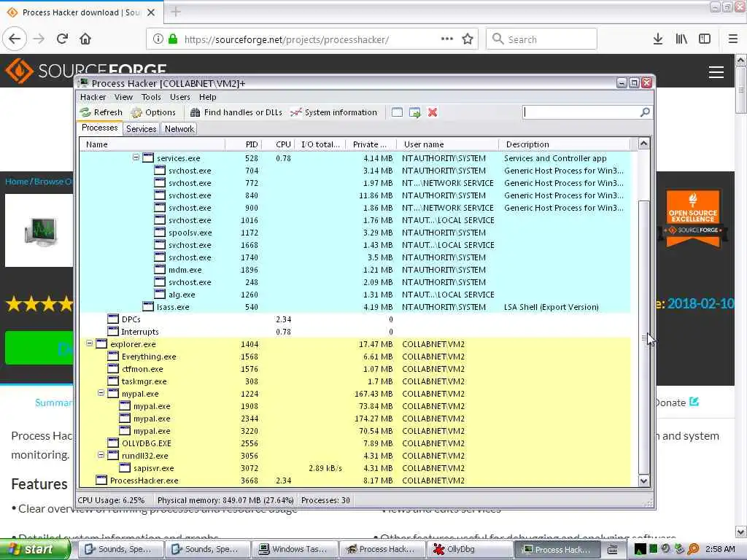Open the Help menu

click(x=208, y=97)
